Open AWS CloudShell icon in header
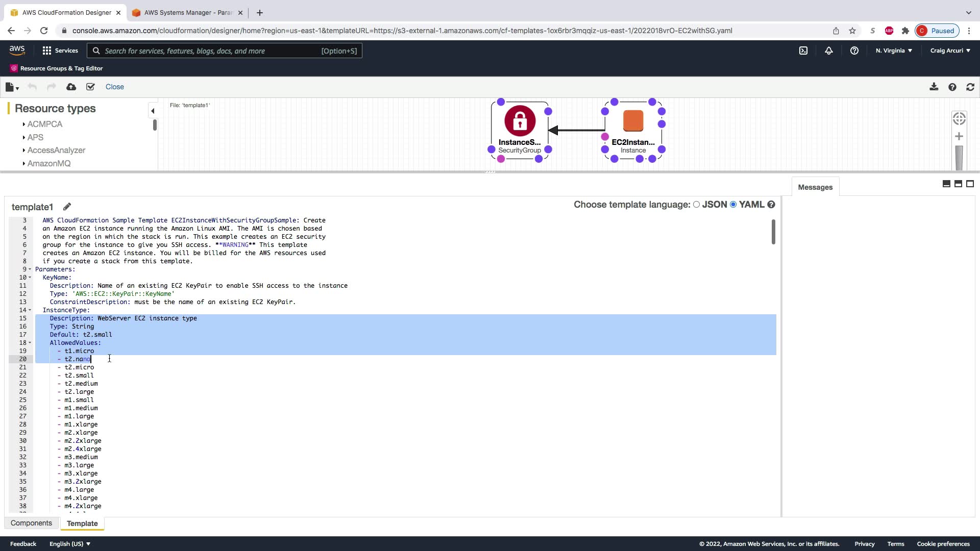This screenshot has width=980, height=551. point(803,51)
